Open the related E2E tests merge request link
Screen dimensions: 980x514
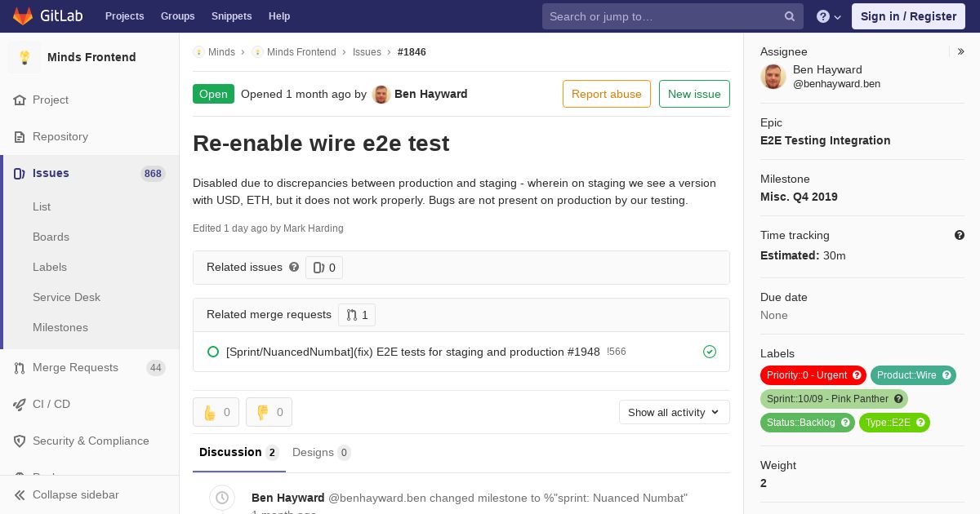pos(413,352)
